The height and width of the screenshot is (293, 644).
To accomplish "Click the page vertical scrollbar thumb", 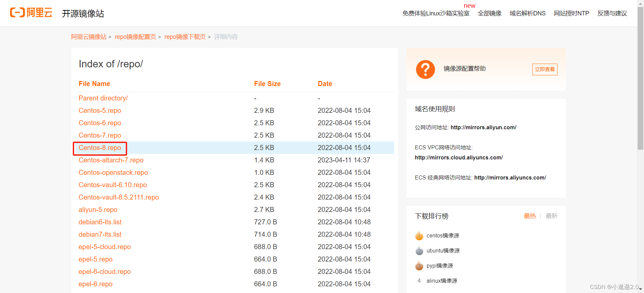I will (x=641, y=78).
